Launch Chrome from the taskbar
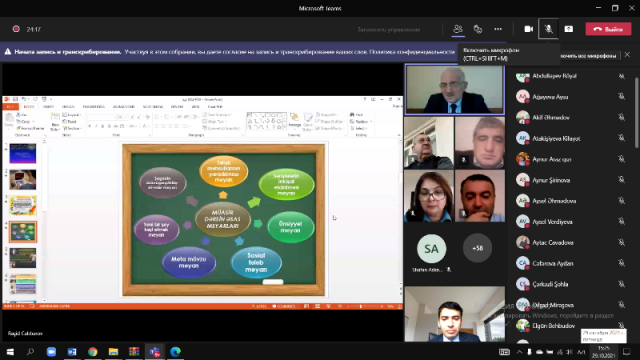 coord(93,351)
